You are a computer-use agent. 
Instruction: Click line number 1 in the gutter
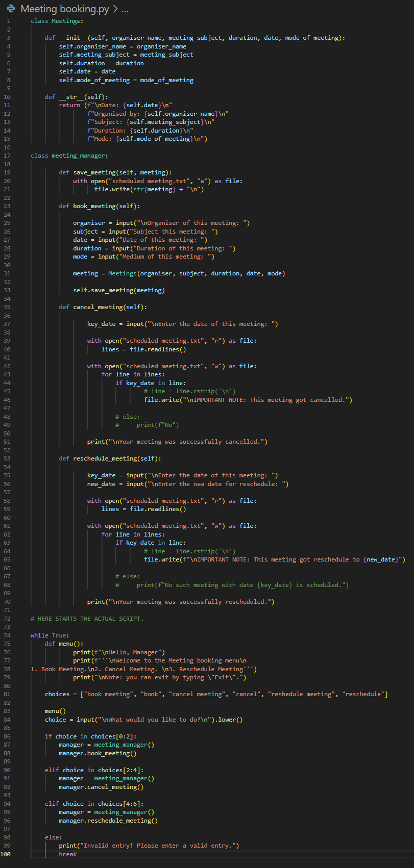9,21
